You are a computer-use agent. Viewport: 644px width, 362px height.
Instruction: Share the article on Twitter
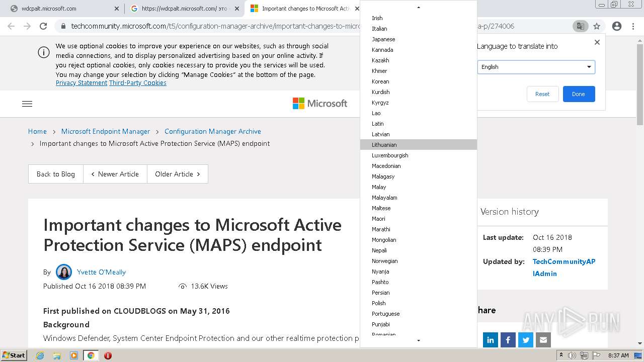point(526,340)
